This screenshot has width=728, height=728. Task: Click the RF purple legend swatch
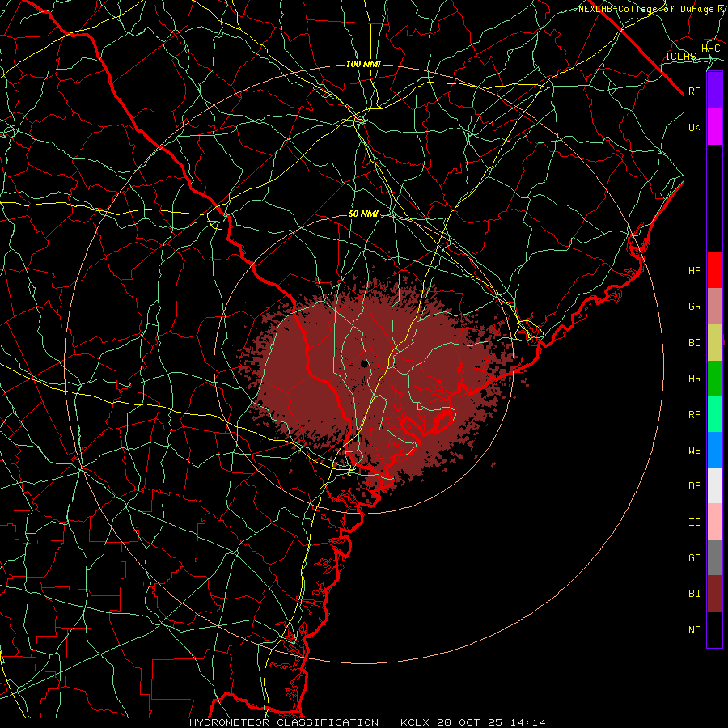714,91
